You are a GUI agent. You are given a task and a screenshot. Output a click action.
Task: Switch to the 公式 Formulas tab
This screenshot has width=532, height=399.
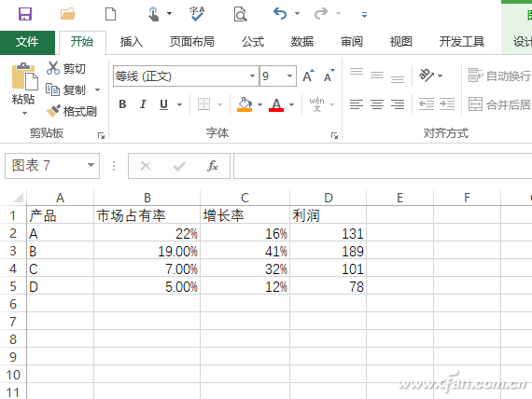pos(253,42)
